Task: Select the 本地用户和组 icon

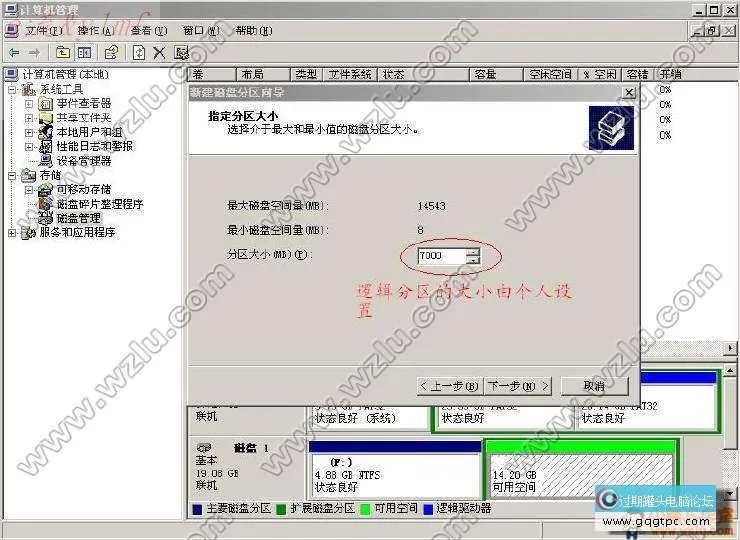Action: tap(45, 132)
